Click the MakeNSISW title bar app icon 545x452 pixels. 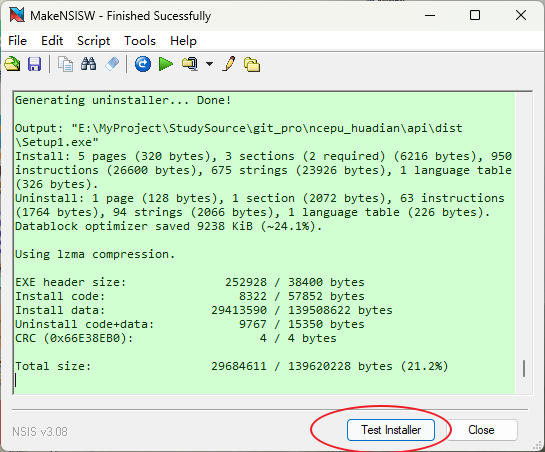coord(17,15)
